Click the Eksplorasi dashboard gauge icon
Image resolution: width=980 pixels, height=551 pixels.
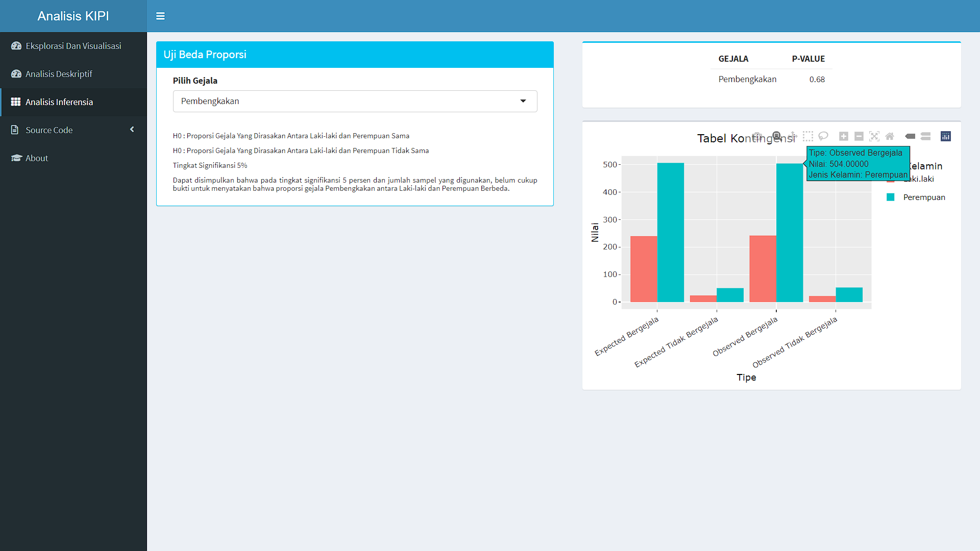16,46
